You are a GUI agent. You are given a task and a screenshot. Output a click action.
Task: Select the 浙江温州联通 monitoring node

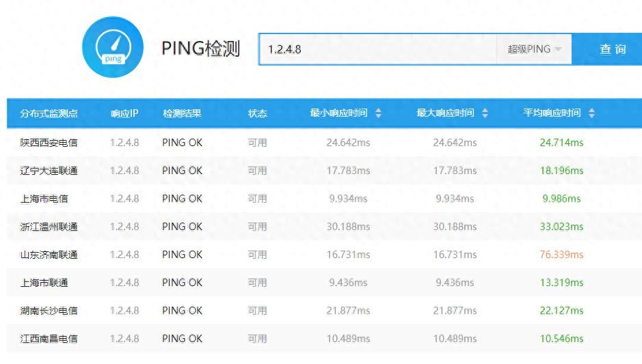(x=49, y=227)
